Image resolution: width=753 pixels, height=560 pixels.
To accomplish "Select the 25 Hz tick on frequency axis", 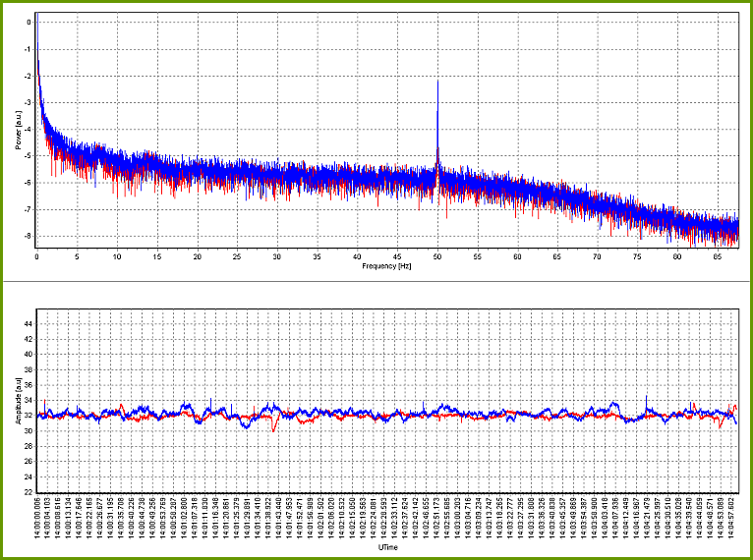I will [237, 256].
